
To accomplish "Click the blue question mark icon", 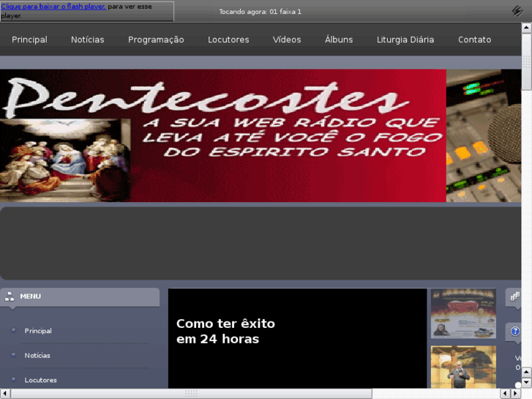I will [515, 331].
